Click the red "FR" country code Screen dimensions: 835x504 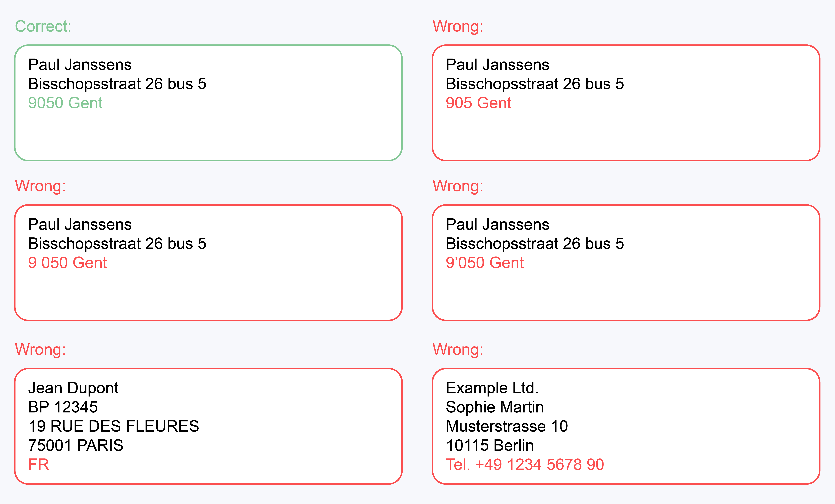pyautogui.click(x=39, y=464)
